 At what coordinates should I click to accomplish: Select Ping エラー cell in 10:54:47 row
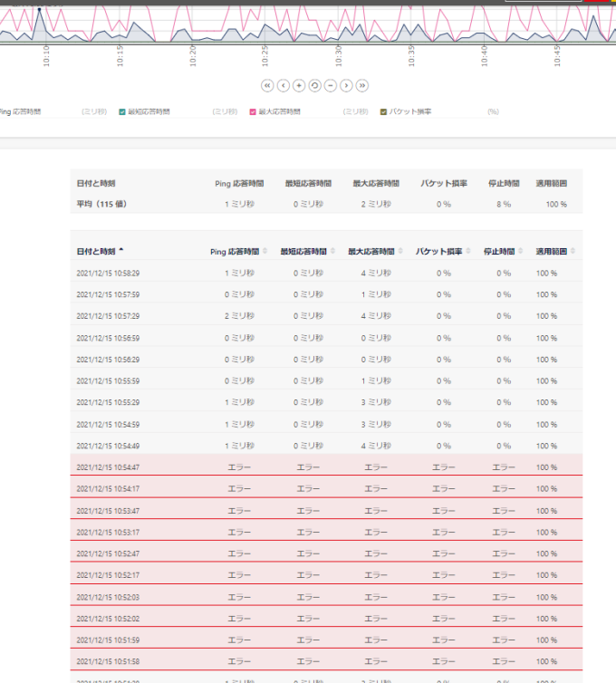click(239, 467)
